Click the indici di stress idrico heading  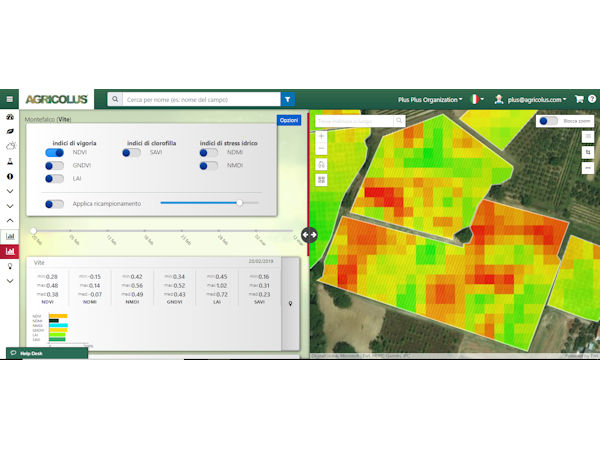[228, 143]
